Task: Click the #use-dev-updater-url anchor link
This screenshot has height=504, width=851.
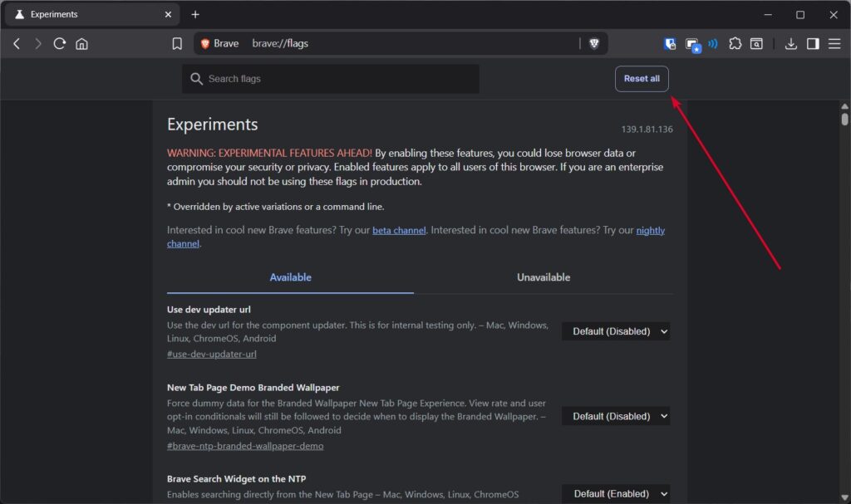Action: coord(212,354)
